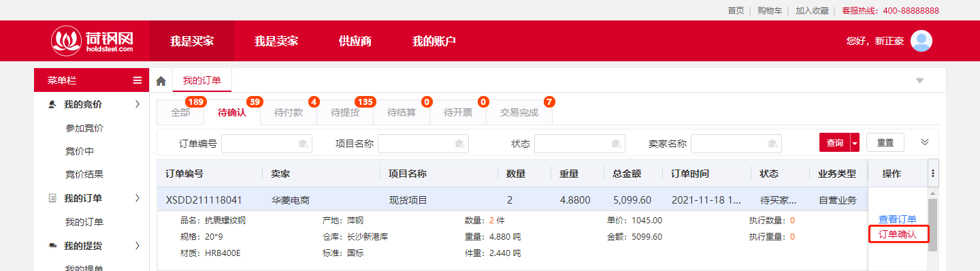
Task: Open the table column settings dots
Action: click(x=932, y=174)
